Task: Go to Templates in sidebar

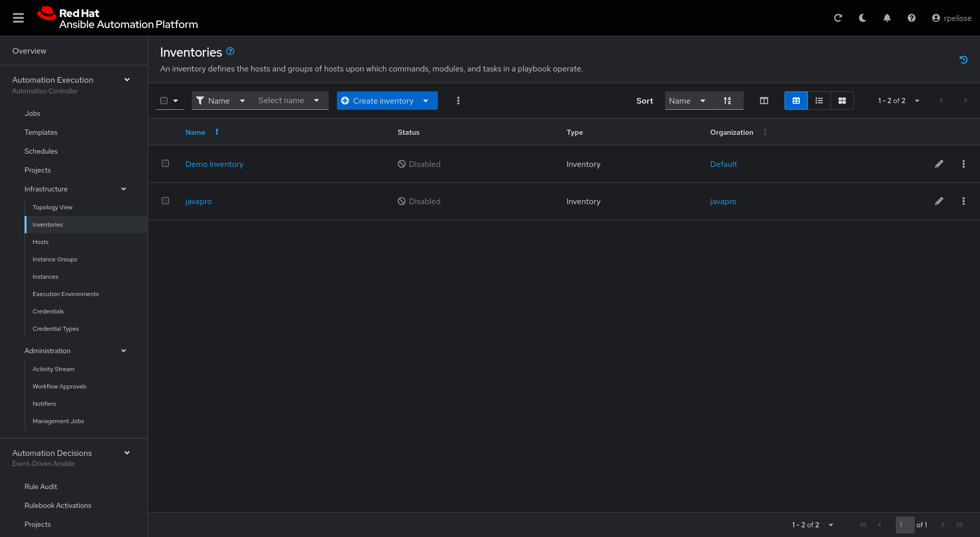Action: (x=41, y=132)
